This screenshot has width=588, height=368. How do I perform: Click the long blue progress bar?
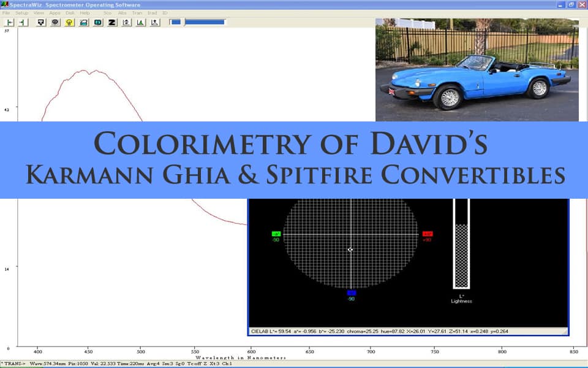[205, 22]
